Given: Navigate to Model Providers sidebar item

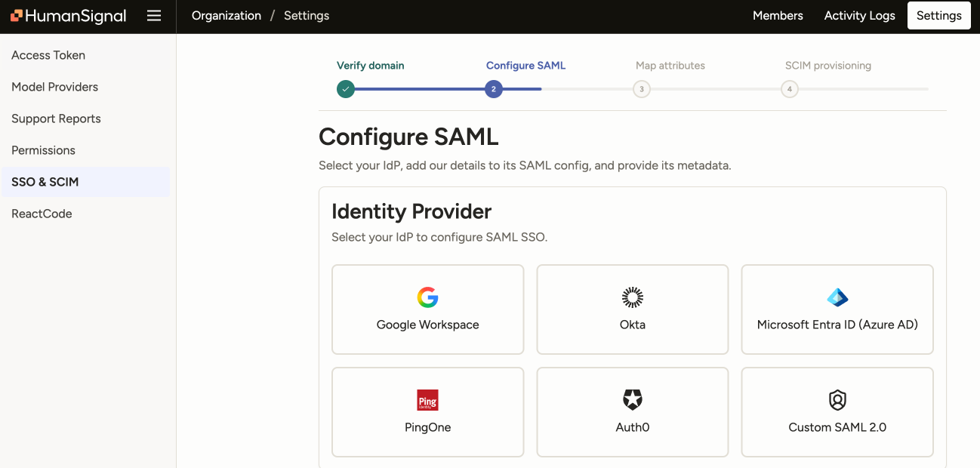Looking at the screenshot, I should coord(54,87).
